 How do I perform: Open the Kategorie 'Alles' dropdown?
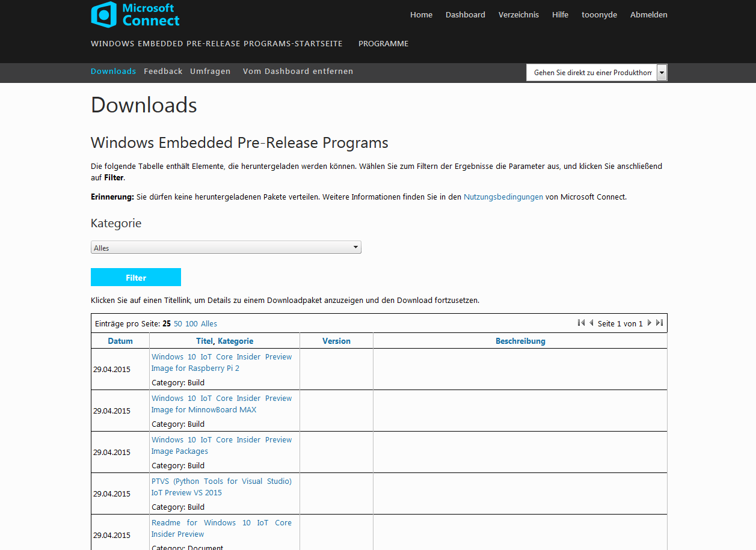226,248
